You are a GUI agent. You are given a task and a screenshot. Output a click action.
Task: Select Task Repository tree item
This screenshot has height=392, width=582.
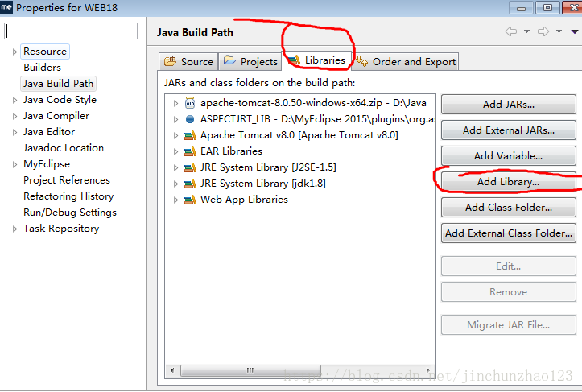[61, 229]
